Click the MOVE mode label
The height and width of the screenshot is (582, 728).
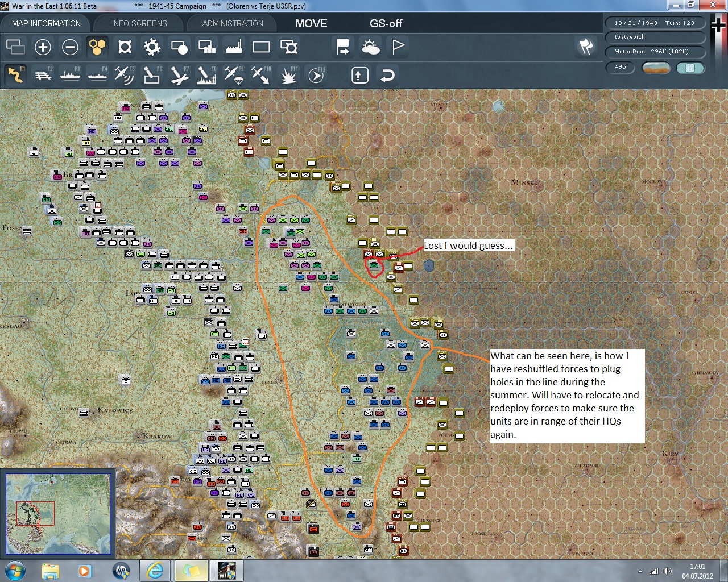pos(311,23)
